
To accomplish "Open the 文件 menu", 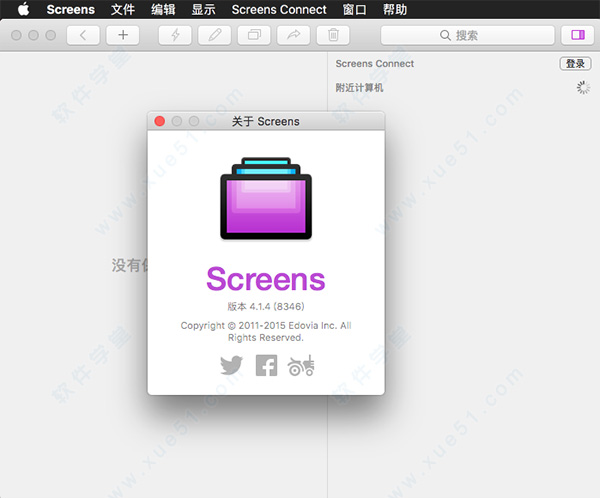I will [123, 10].
